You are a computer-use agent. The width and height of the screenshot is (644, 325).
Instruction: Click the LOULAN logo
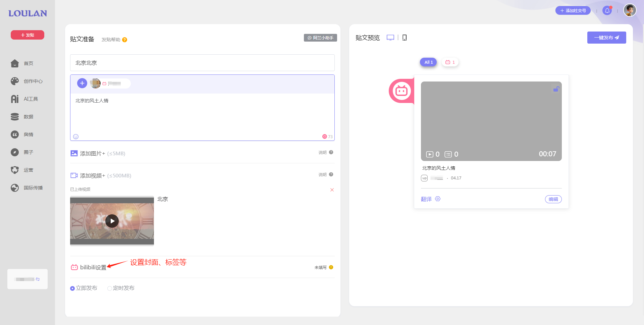tap(28, 13)
